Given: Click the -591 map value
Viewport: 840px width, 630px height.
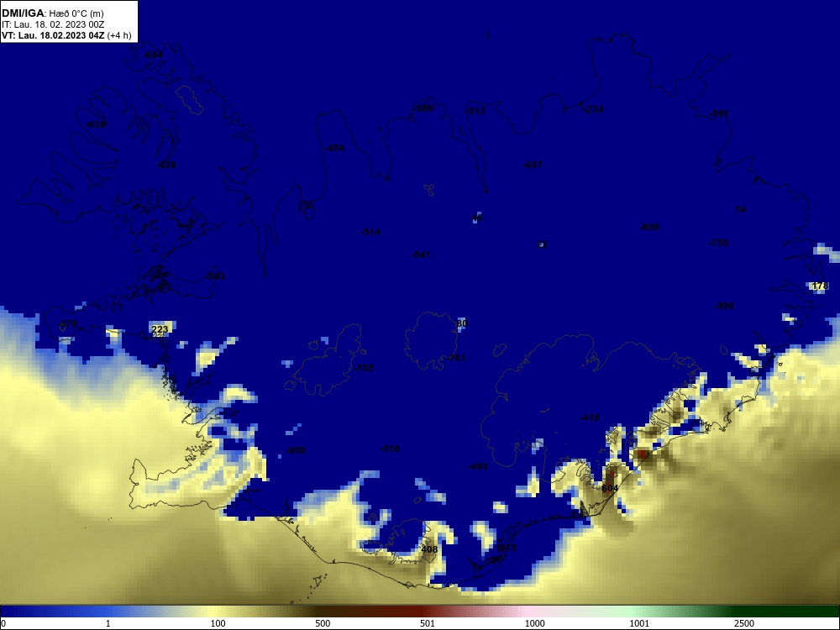Looking at the screenshot, I should 719,114.
